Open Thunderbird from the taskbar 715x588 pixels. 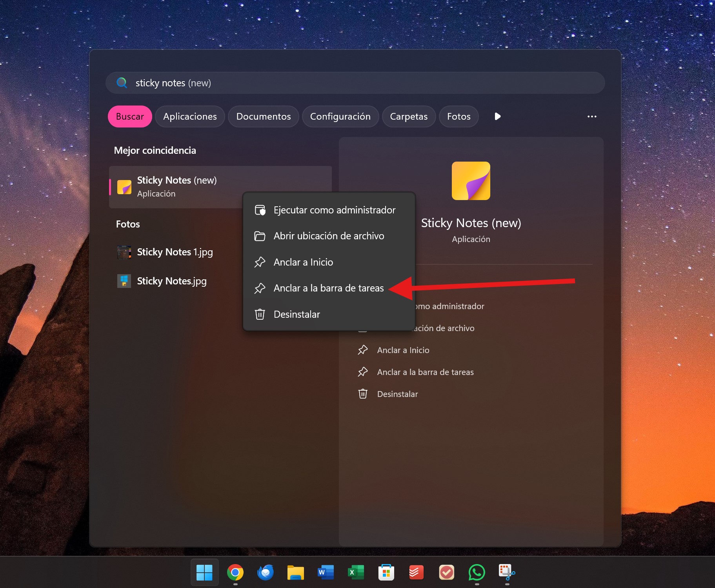[266, 572]
